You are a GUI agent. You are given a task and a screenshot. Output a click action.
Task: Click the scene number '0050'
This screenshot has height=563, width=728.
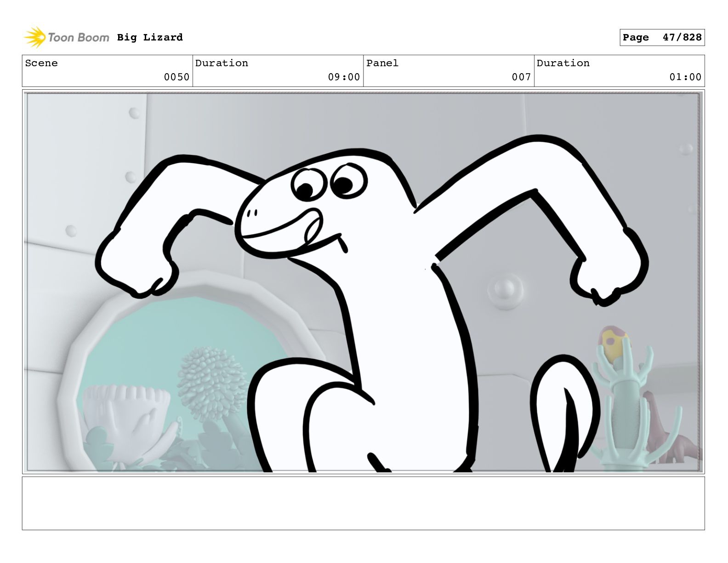pyautogui.click(x=177, y=77)
